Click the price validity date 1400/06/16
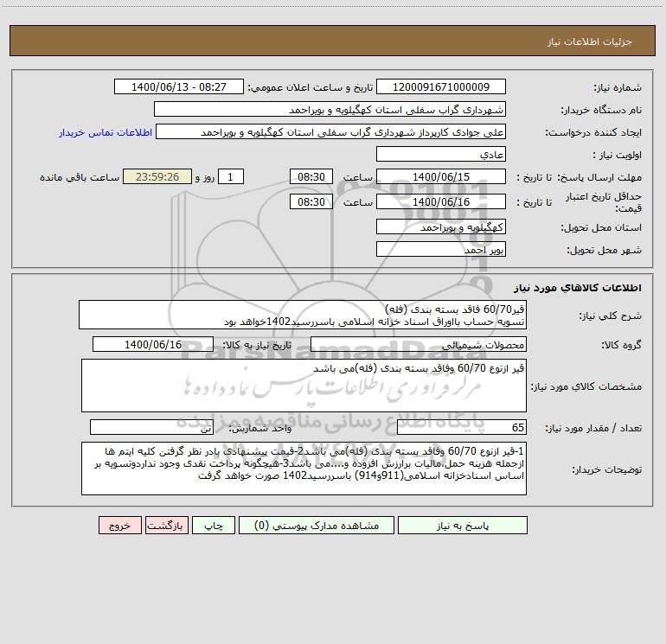Viewport: 666px width, 644px height. click(x=441, y=201)
